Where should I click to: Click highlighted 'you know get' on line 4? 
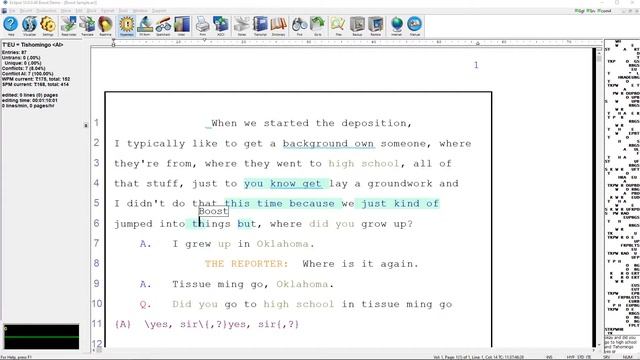click(283, 184)
